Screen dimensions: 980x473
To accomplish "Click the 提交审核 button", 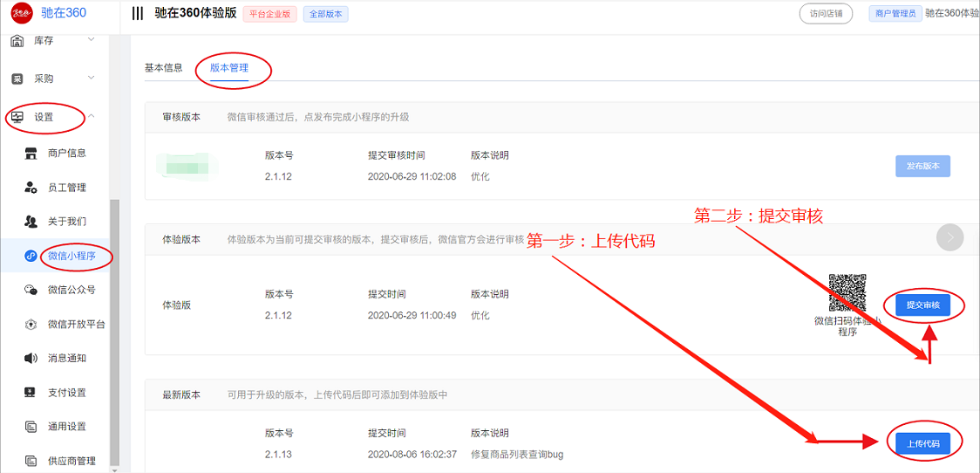I will [922, 305].
